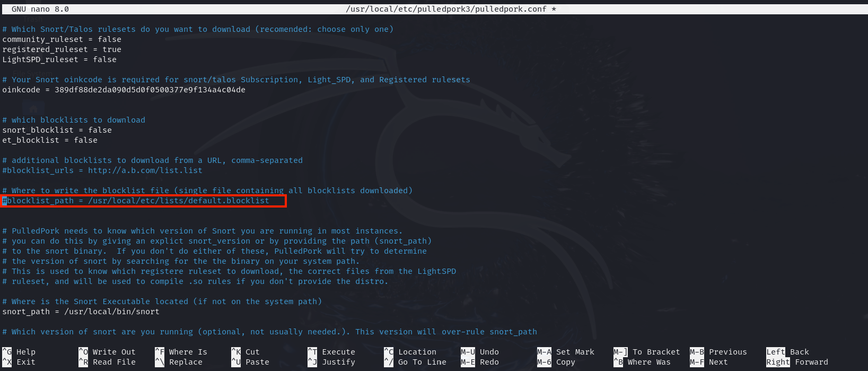Click the M-B Previous shortcut
The height and width of the screenshot is (371, 868).
pyautogui.click(x=718, y=352)
